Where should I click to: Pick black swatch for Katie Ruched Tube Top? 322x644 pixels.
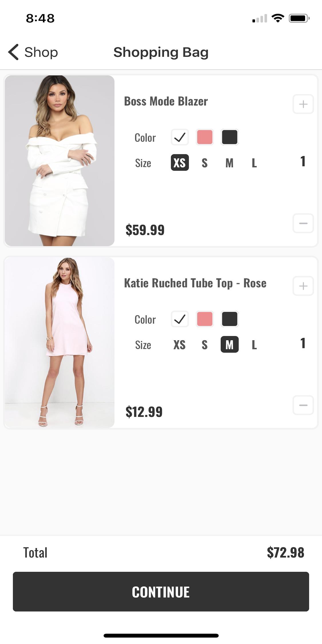[230, 319]
